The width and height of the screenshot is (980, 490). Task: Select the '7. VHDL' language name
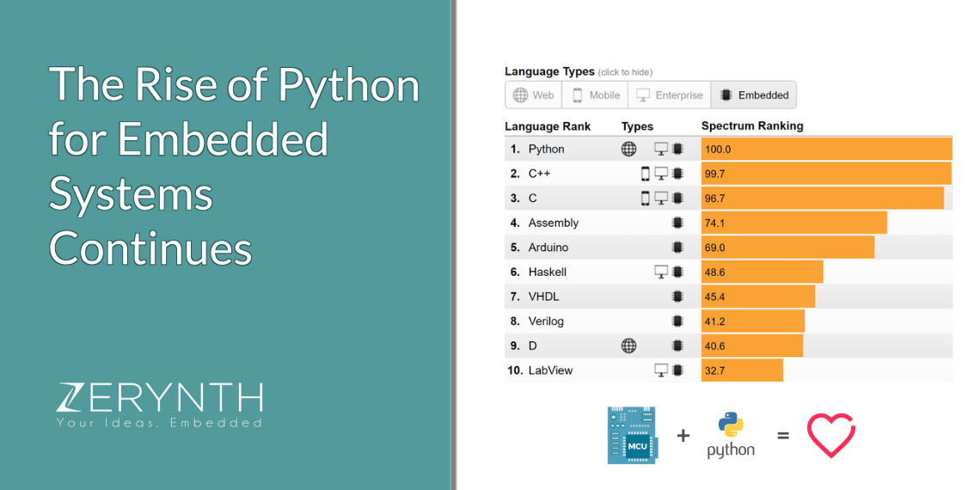click(535, 297)
